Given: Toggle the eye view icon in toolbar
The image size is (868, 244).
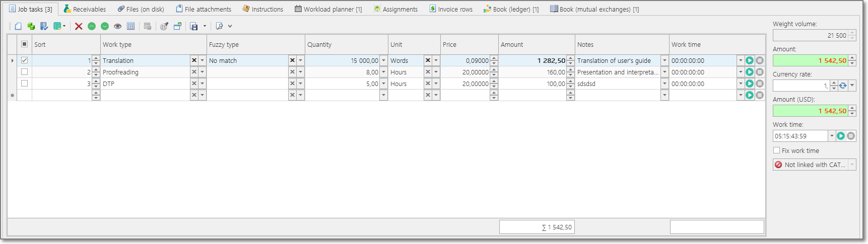Looking at the screenshot, I should point(118,26).
